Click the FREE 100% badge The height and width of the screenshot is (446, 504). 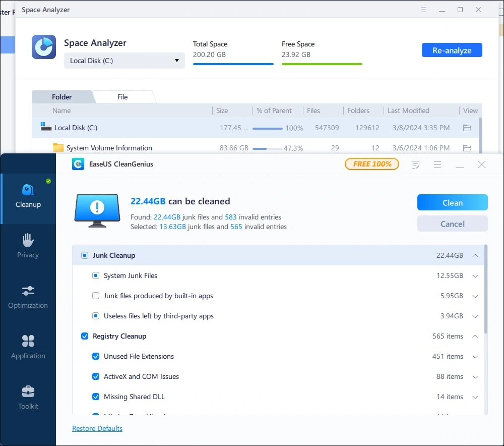click(372, 164)
